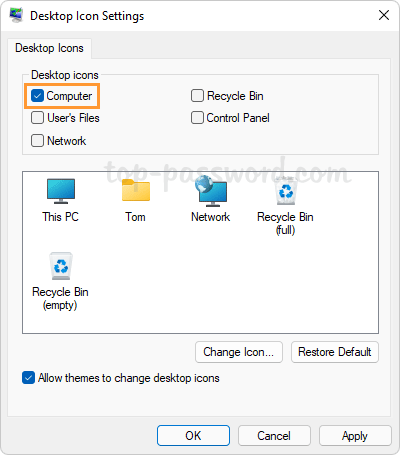Select the Network globe icon in preview
Image resolution: width=400 pixels, height=455 pixels.
pos(211,190)
